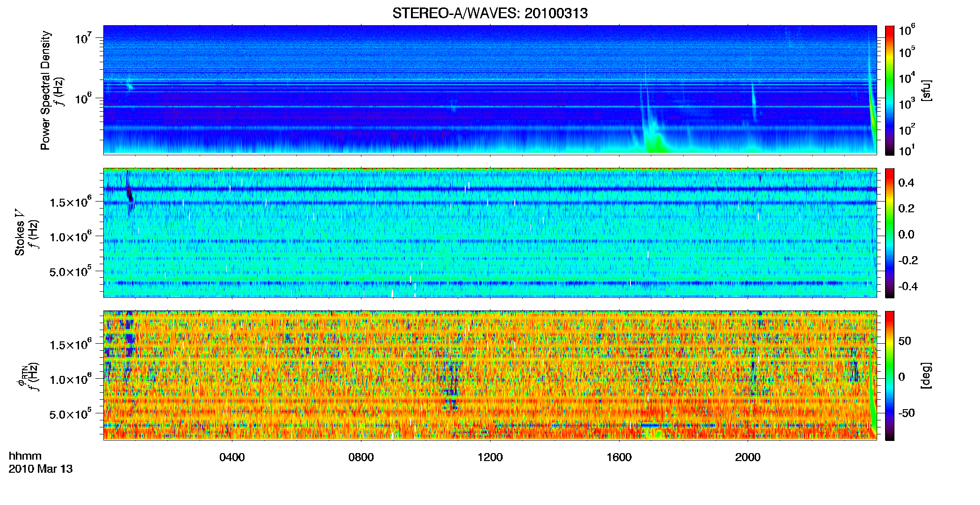Click the 0.4 value on the Stokes colorbar
Viewport: 980px width, 505px height.
(x=906, y=183)
